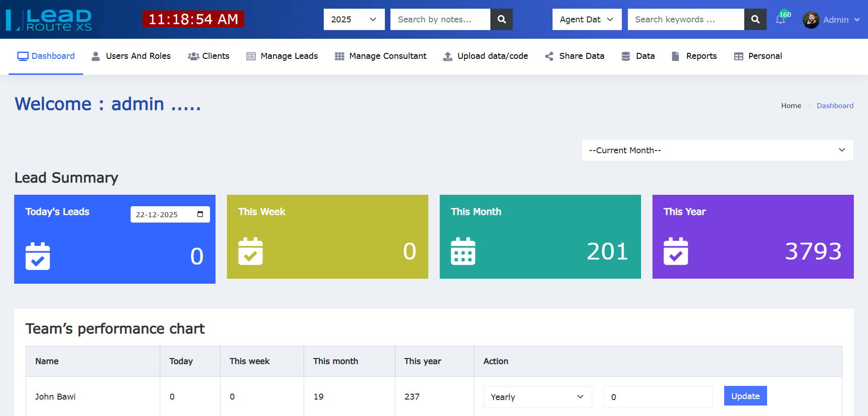Open the Yearly dropdown for John Bawi

[x=537, y=397]
